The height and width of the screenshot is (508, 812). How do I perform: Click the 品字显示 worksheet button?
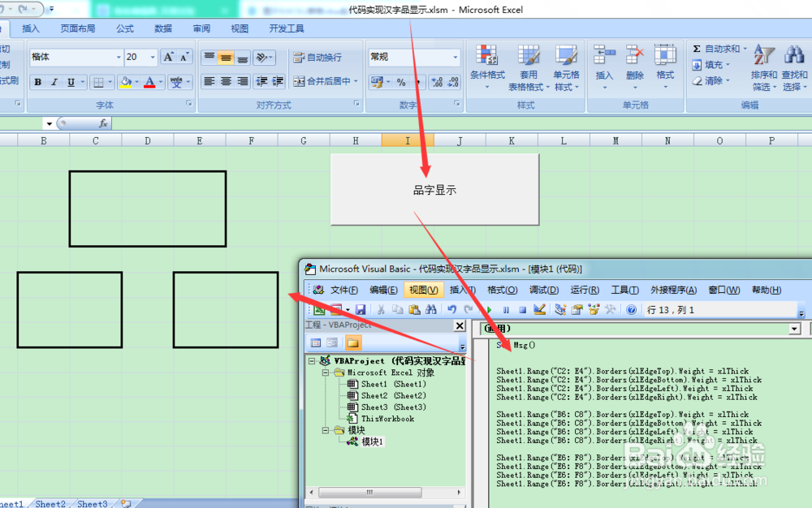click(x=434, y=190)
